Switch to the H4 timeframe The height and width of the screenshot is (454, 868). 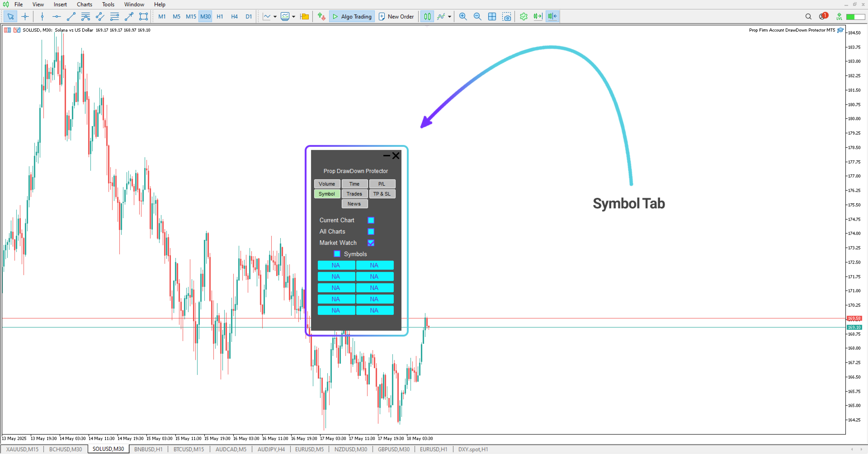pos(234,16)
